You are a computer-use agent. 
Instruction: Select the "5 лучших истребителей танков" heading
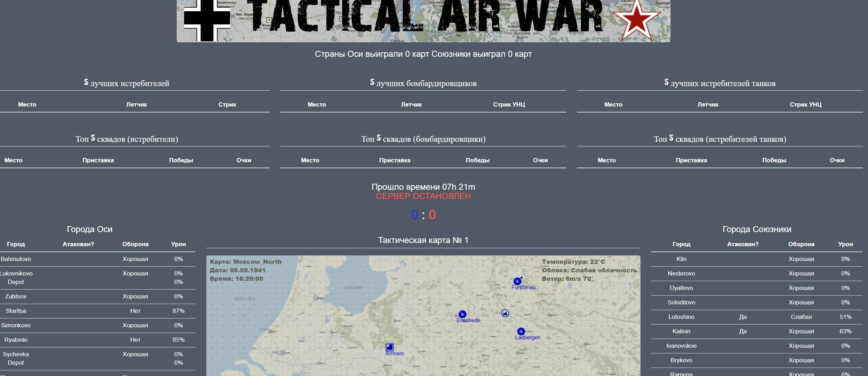coord(720,83)
